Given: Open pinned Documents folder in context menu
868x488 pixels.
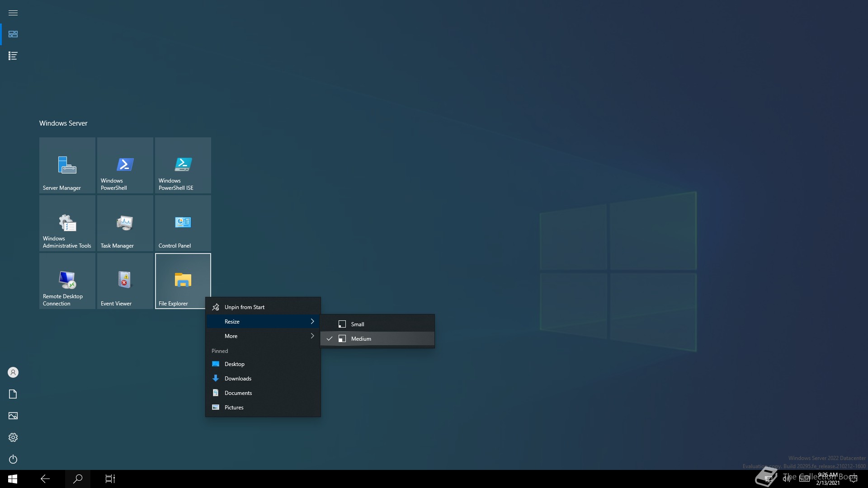Looking at the screenshot, I should (263, 393).
